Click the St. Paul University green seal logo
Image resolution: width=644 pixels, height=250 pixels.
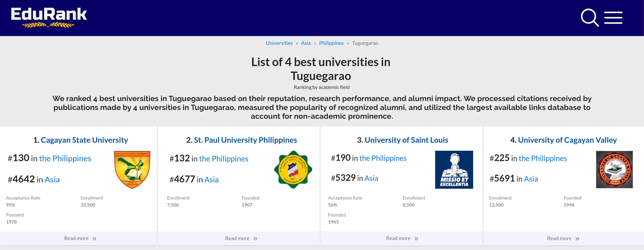293,169
